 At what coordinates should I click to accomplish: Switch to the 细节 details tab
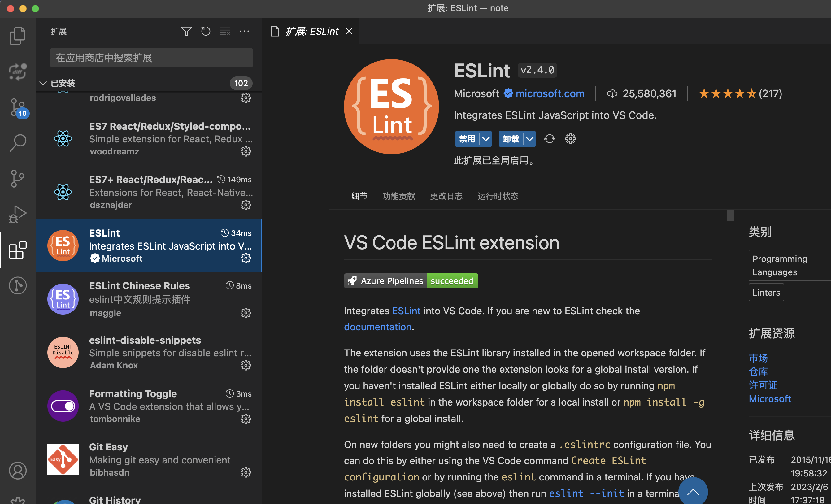(359, 196)
